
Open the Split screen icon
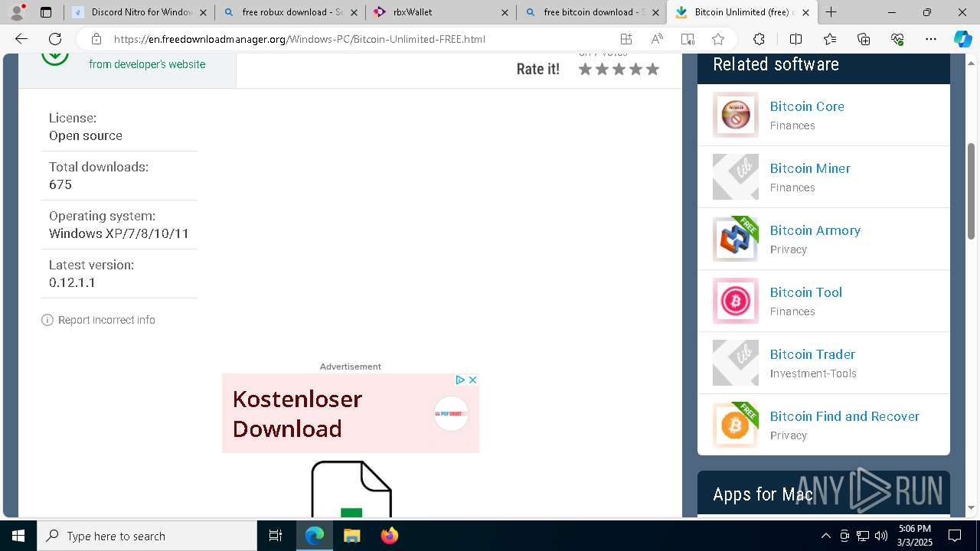click(x=795, y=39)
